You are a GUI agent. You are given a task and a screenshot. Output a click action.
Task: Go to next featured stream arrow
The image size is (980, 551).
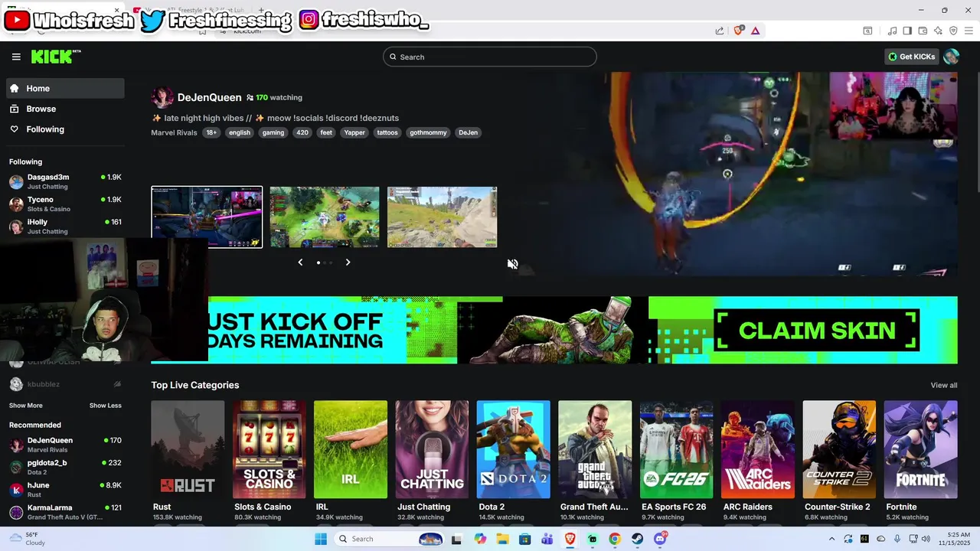tap(348, 262)
